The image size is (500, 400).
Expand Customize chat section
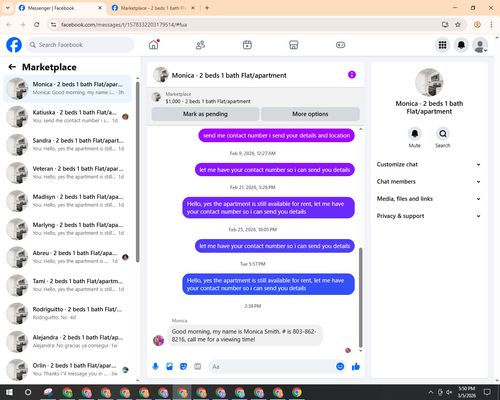[x=429, y=164]
